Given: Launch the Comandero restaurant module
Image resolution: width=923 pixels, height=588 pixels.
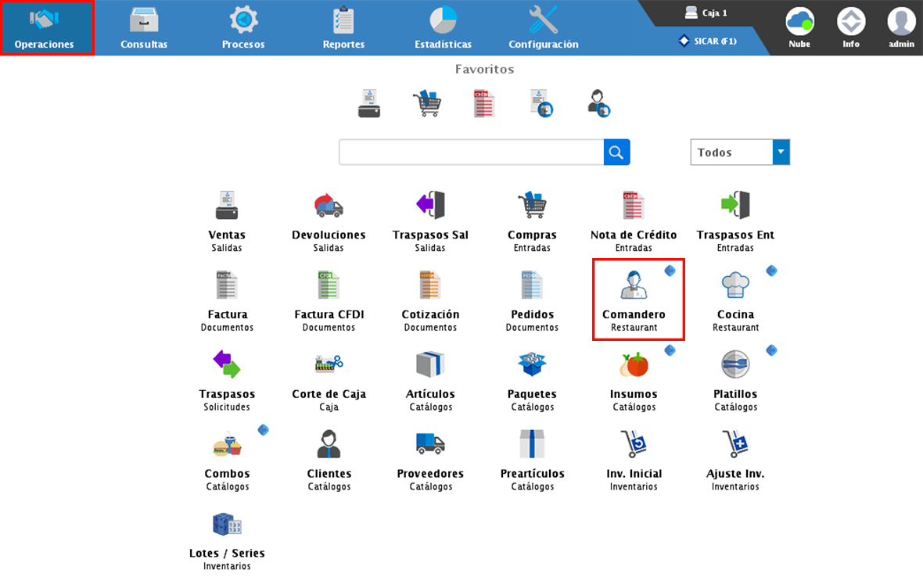Looking at the screenshot, I should point(634,286).
